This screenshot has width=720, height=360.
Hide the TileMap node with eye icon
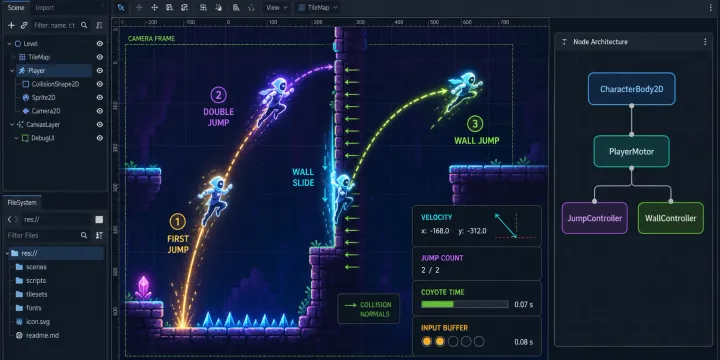100,57
